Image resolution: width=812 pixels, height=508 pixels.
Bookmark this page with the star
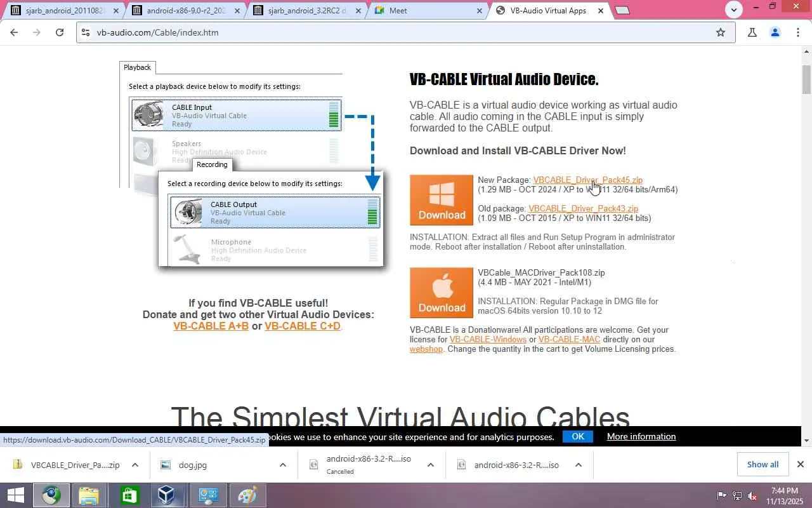pyautogui.click(x=721, y=32)
